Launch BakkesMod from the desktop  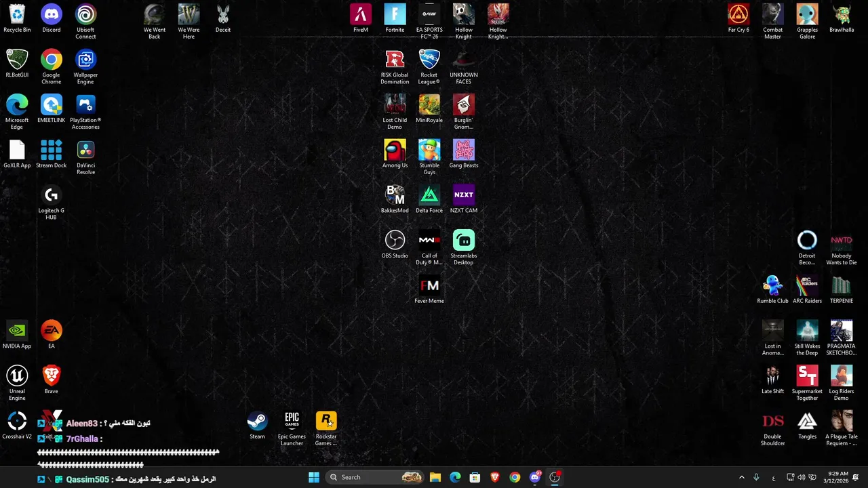(x=395, y=200)
